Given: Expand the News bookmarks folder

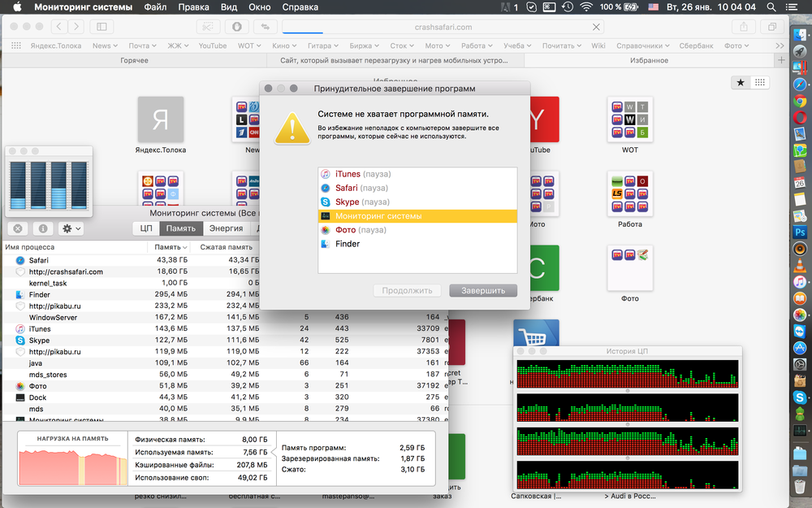Looking at the screenshot, I should 105,46.
